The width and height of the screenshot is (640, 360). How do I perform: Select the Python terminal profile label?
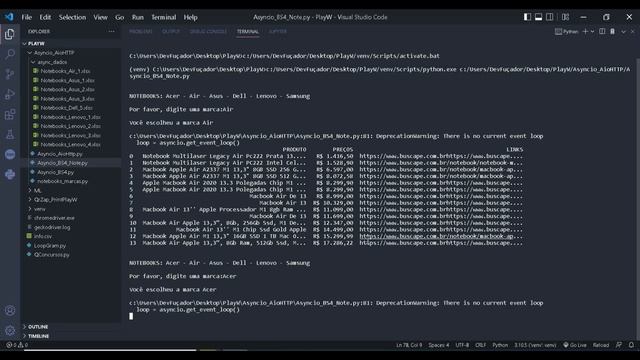pos(567,31)
